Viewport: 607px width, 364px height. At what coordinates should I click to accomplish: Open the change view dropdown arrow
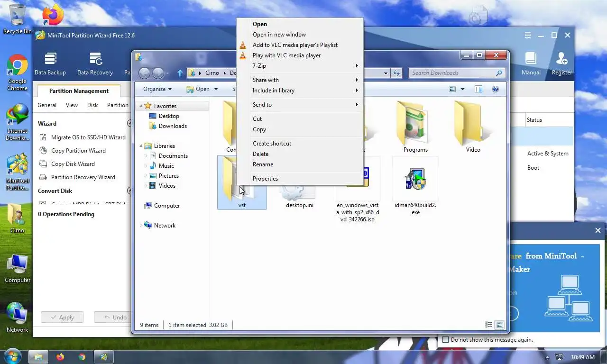tap(462, 89)
